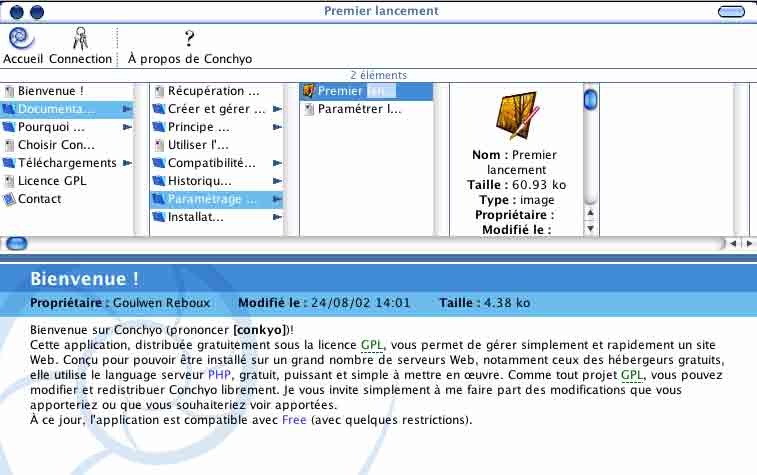Click 'Taille : 60.93 ko' in preview
The width and height of the screenshot is (757, 475).
[517, 185]
